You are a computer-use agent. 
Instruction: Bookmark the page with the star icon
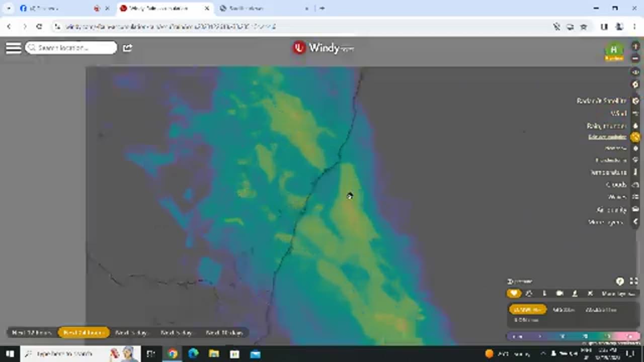click(584, 27)
